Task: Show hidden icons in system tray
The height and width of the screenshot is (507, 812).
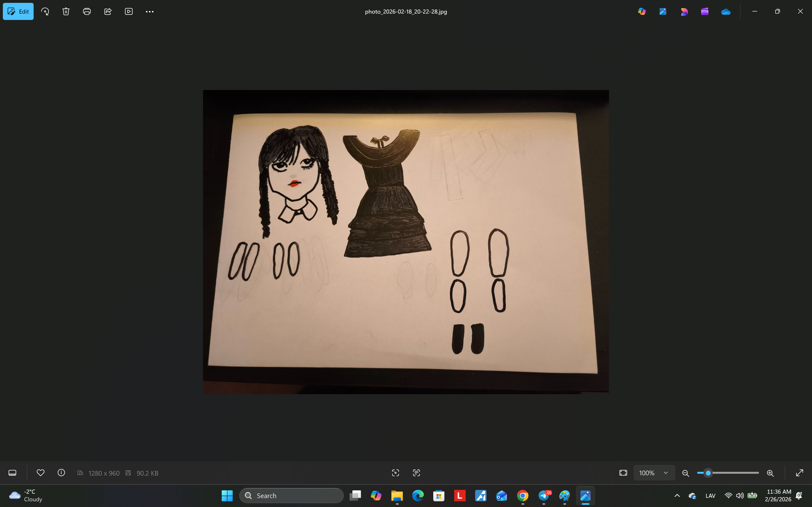Action: [x=677, y=496]
